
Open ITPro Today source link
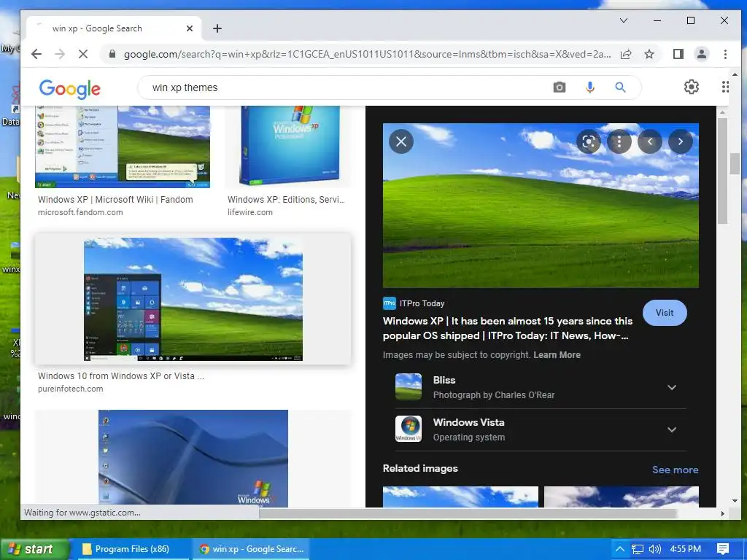pos(414,303)
